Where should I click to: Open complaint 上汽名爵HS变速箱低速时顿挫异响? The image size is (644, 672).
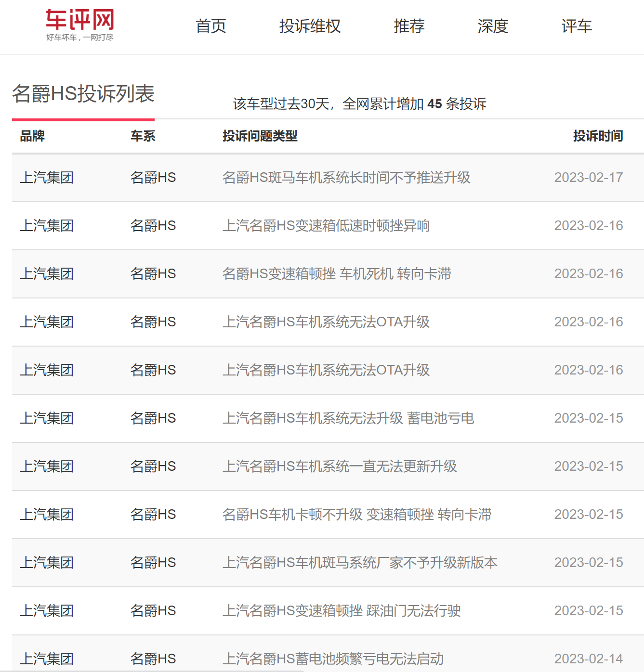pos(326,226)
